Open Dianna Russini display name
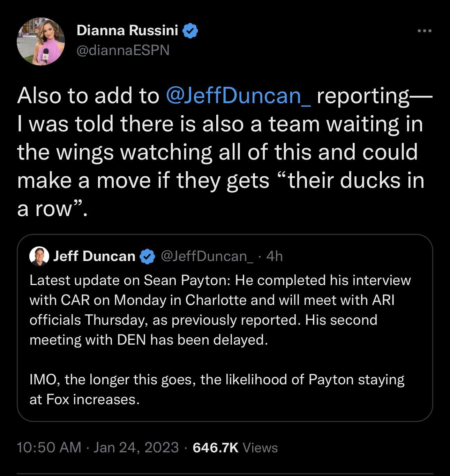 (x=127, y=31)
